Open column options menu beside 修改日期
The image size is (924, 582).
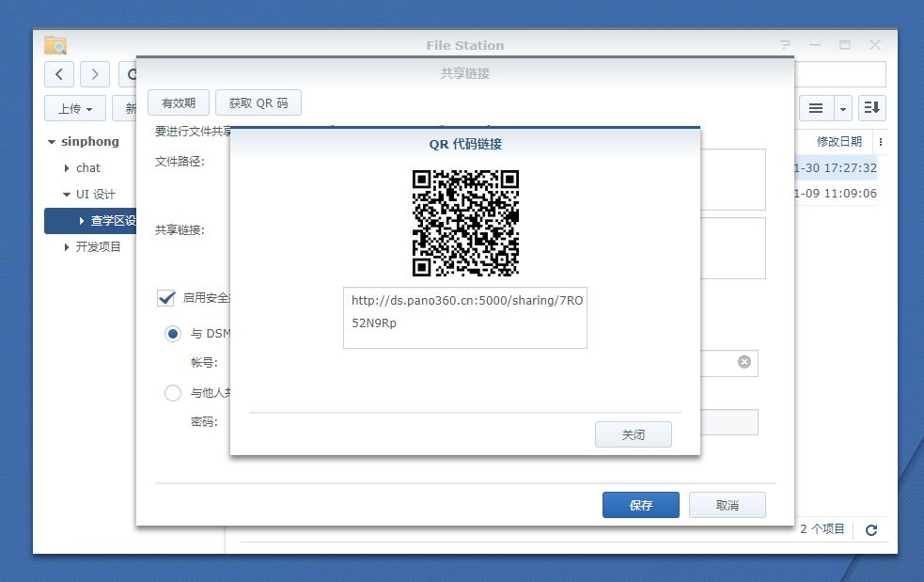881,142
